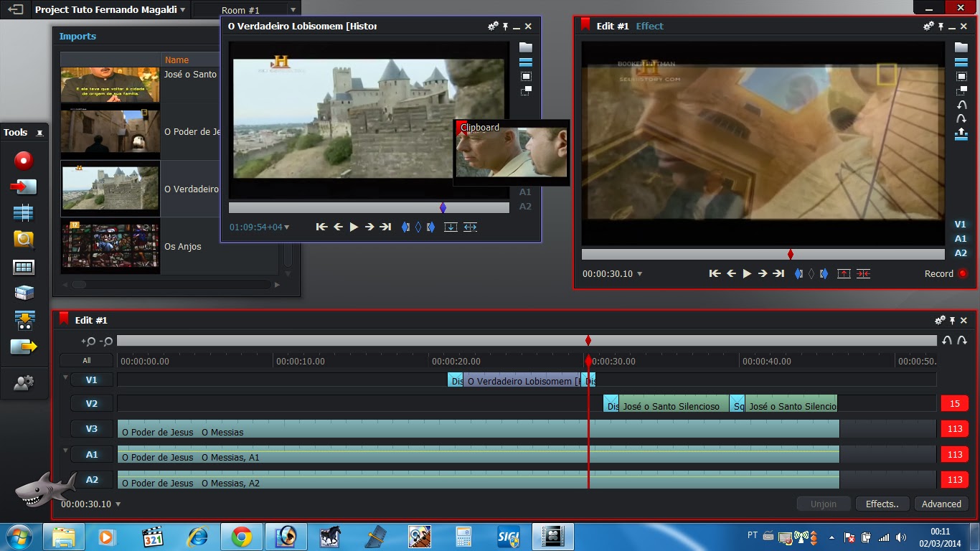The image size is (980, 551).
Task: Click the redo arrow on the timeline panel
Action: point(962,341)
